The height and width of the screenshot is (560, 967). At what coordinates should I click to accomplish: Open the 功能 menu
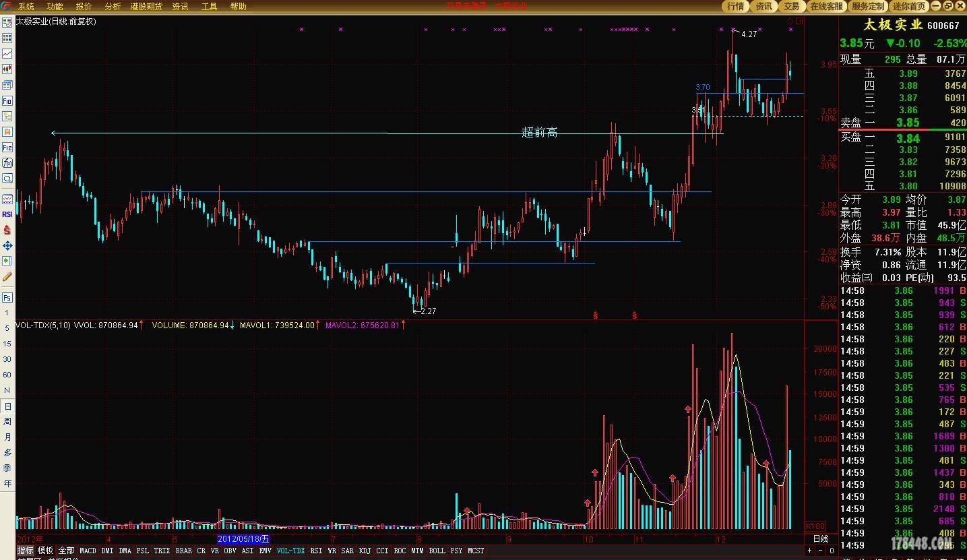tap(55, 6)
